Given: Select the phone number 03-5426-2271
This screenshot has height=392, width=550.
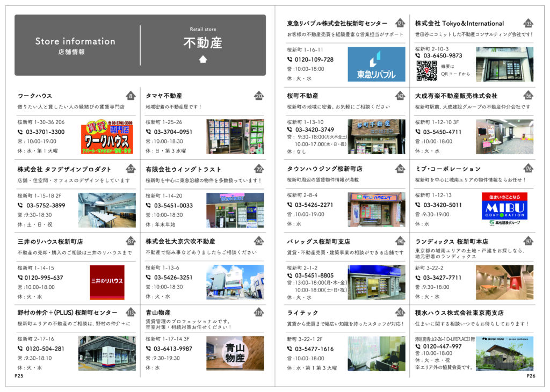Looking at the screenshot, I should click(x=314, y=205).
